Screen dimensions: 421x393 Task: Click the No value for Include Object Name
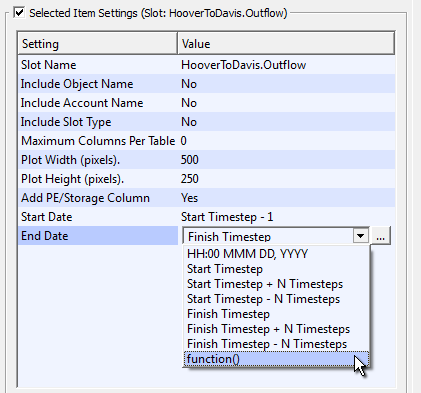(x=287, y=84)
